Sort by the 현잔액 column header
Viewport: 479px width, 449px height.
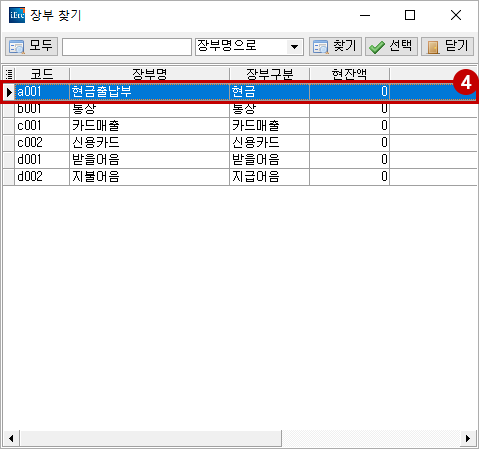click(x=349, y=74)
